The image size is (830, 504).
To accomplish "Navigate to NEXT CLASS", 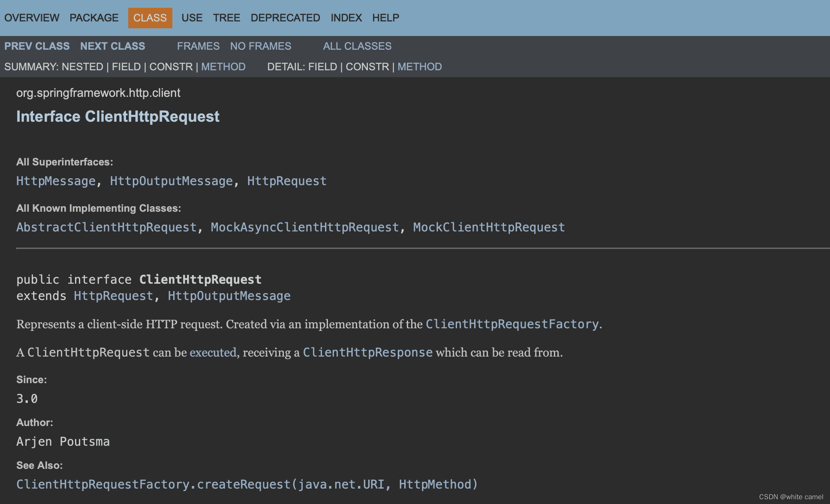I will coord(112,46).
